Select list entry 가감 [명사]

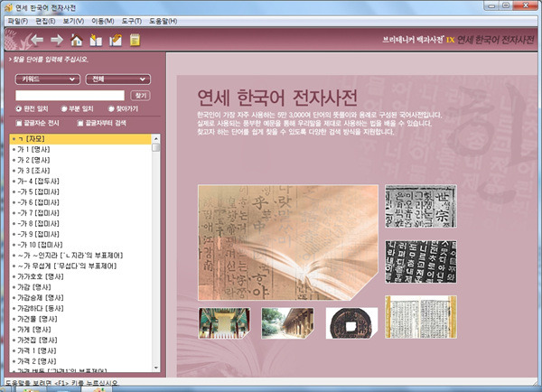click(80, 287)
